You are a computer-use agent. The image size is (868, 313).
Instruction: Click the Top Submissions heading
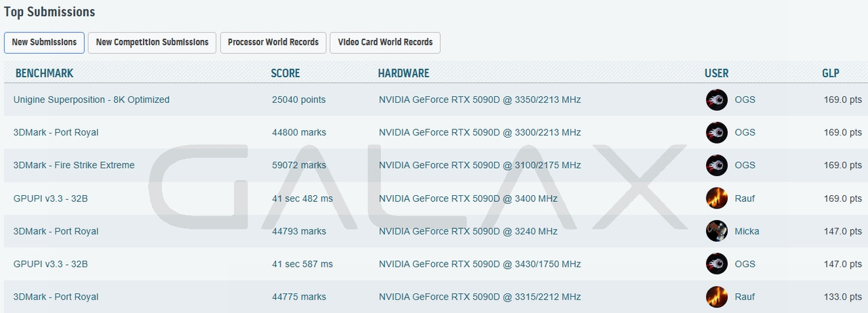pyautogui.click(x=50, y=12)
